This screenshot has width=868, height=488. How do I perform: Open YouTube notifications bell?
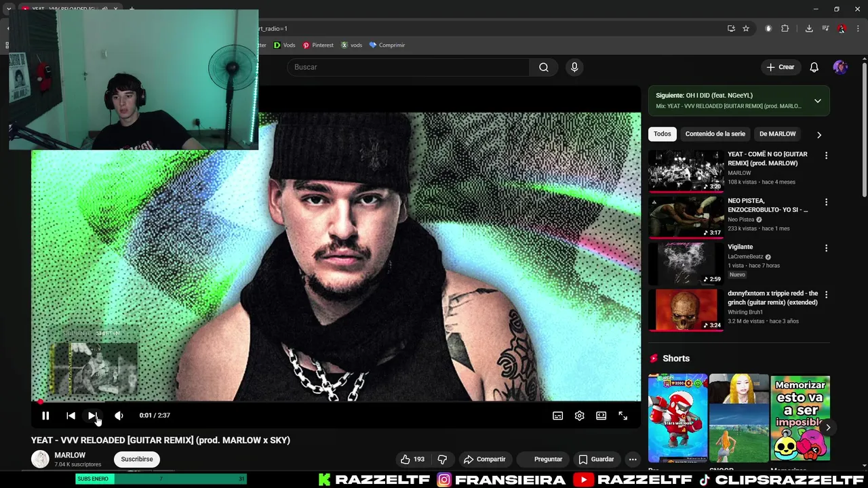coord(814,67)
